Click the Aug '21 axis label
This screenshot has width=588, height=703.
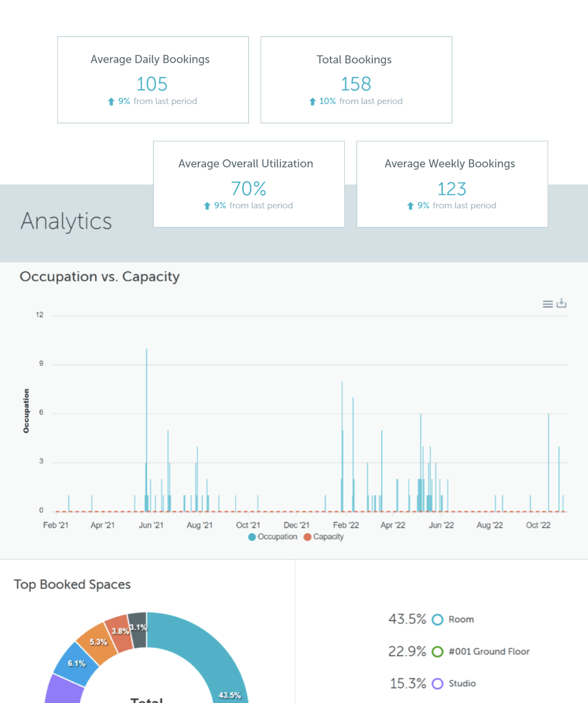[x=199, y=525]
